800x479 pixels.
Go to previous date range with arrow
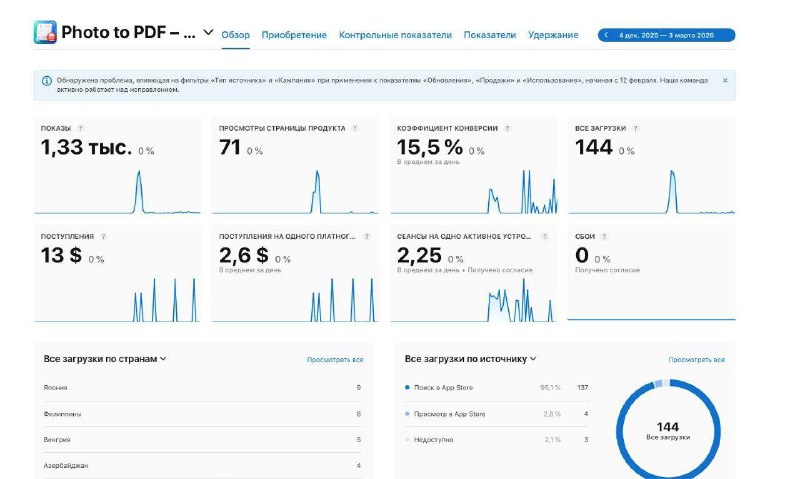(606, 35)
